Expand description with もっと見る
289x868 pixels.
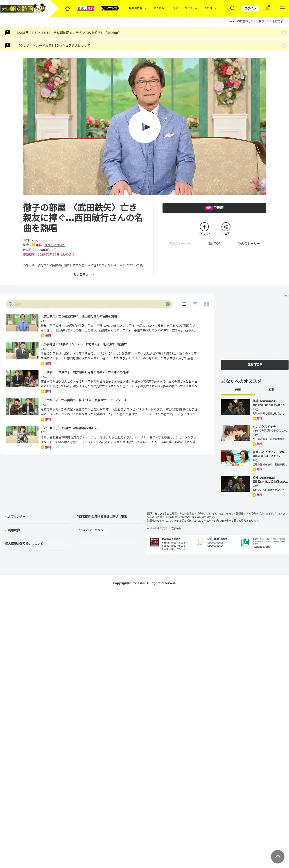point(84,274)
